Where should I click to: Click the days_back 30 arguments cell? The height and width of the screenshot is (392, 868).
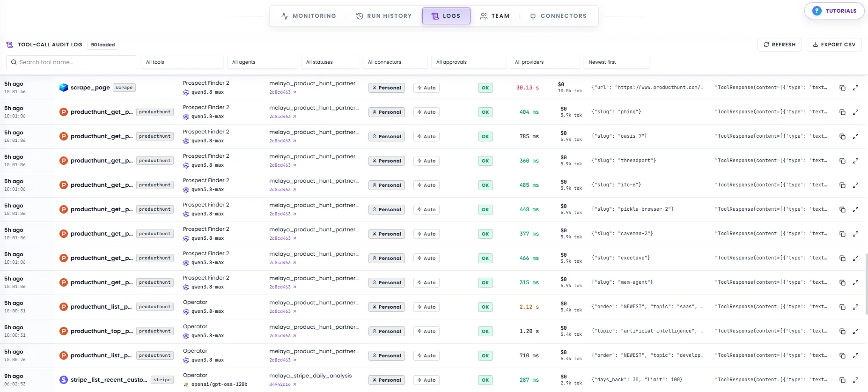click(637, 380)
